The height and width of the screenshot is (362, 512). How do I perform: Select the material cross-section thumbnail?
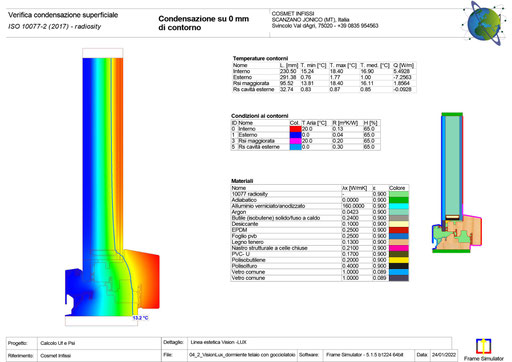pyautogui.click(x=457, y=183)
